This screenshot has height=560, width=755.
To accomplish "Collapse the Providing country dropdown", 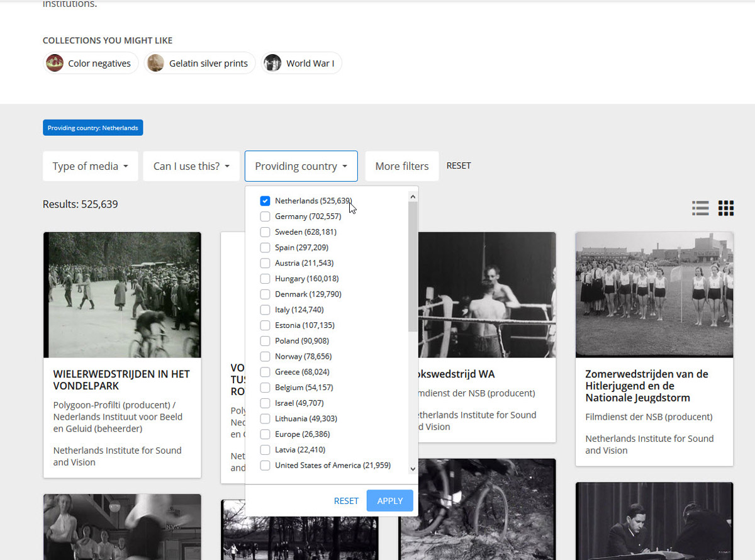I will pyautogui.click(x=301, y=166).
